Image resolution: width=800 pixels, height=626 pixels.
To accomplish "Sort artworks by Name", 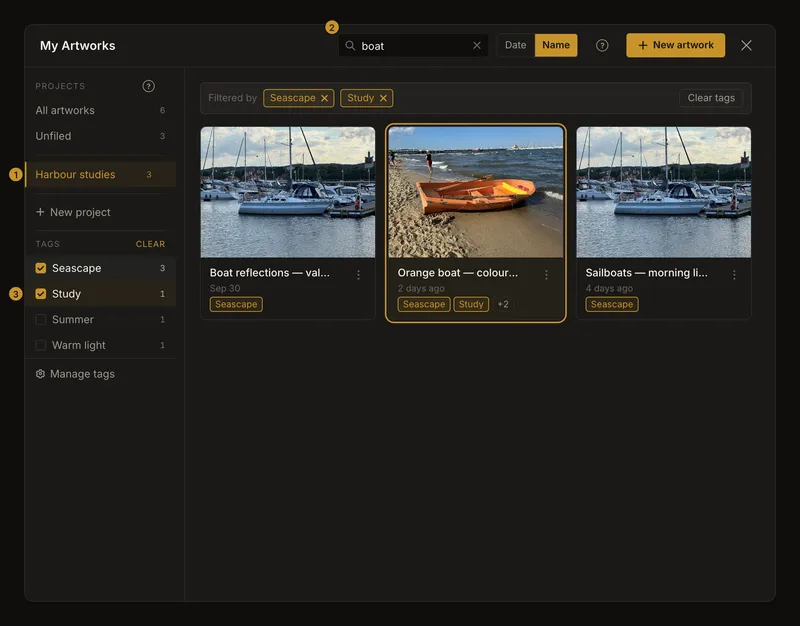I will (x=556, y=45).
